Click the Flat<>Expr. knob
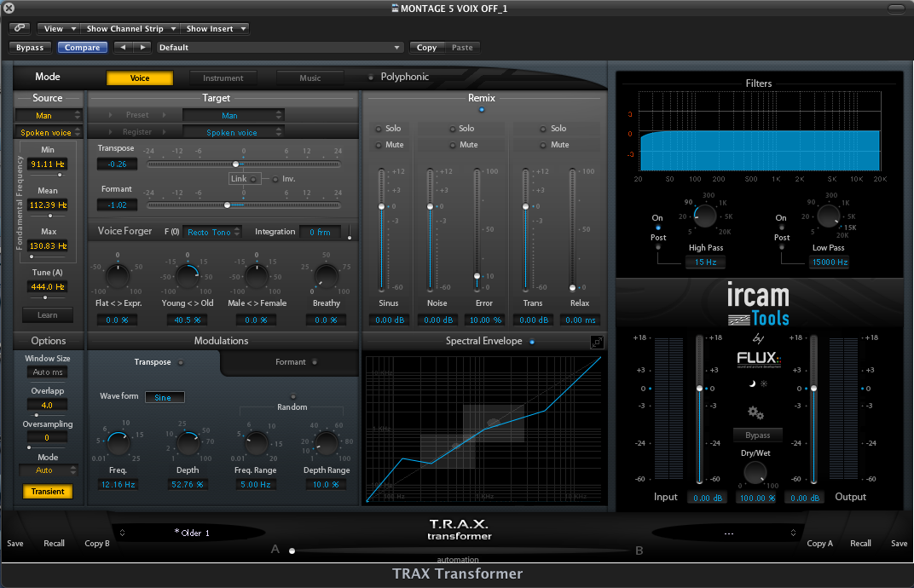914x588 pixels. pos(118,277)
